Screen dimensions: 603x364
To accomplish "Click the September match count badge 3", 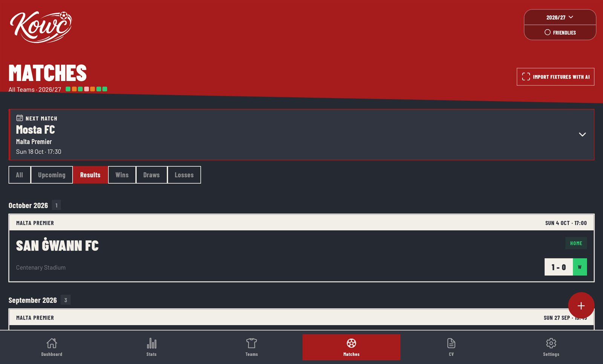I will tap(66, 300).
